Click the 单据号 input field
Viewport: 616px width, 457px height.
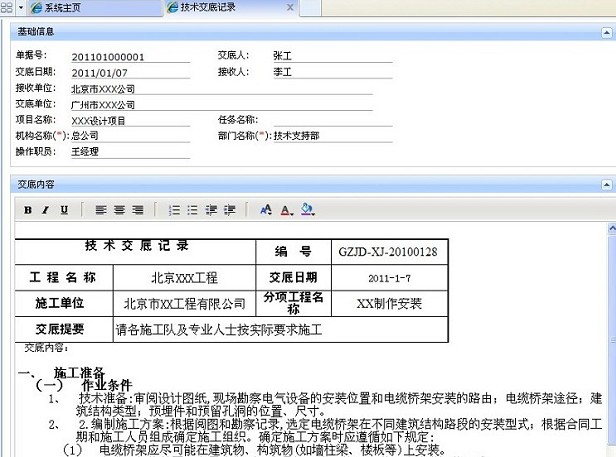pos(130,57)
